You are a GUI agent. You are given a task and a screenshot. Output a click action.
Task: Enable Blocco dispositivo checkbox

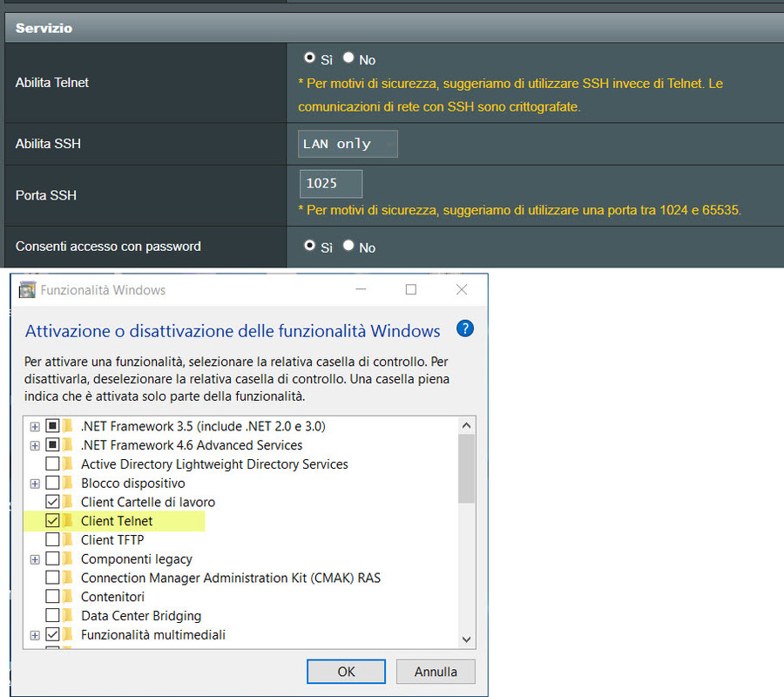[x=52, y=483]
